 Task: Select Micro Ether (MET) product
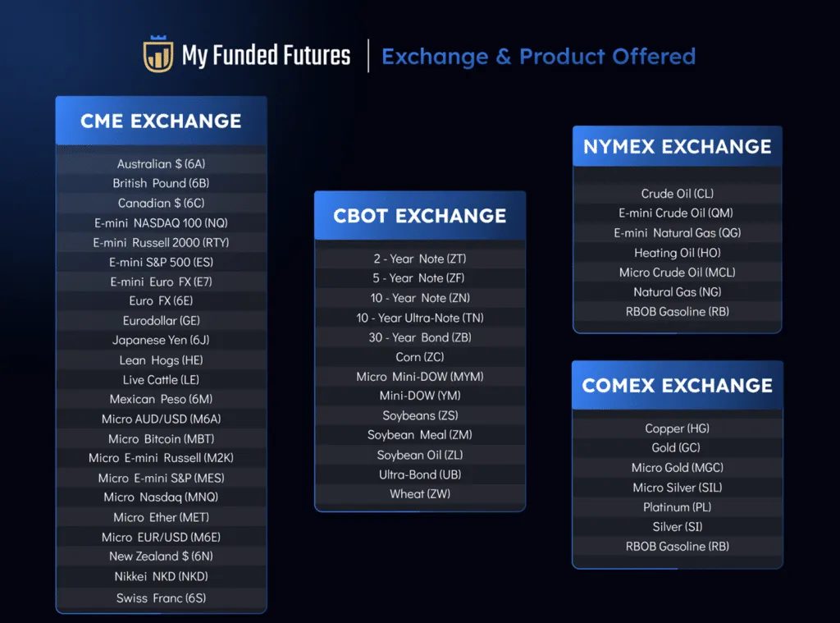pyautogui.click(x=161, y=517)
